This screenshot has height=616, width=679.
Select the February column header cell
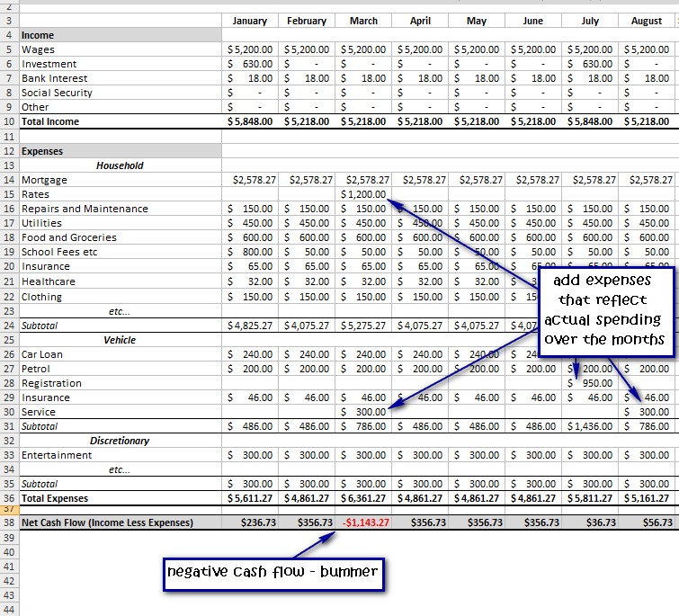tap(307, 21)
